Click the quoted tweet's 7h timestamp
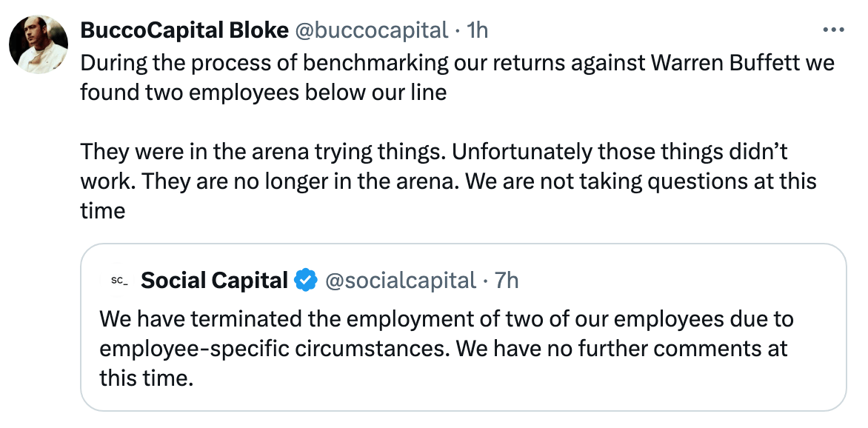The width and height of the screenshot is (868, 428). pyautogui.click(x=506, y=281)
